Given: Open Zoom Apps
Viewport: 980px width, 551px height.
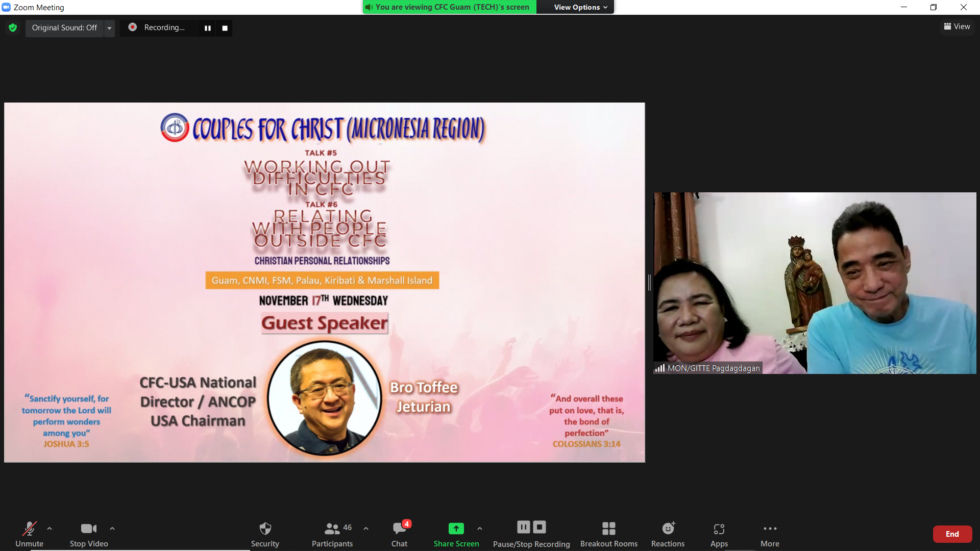Looking at the screenshot, I should point(719,534).
